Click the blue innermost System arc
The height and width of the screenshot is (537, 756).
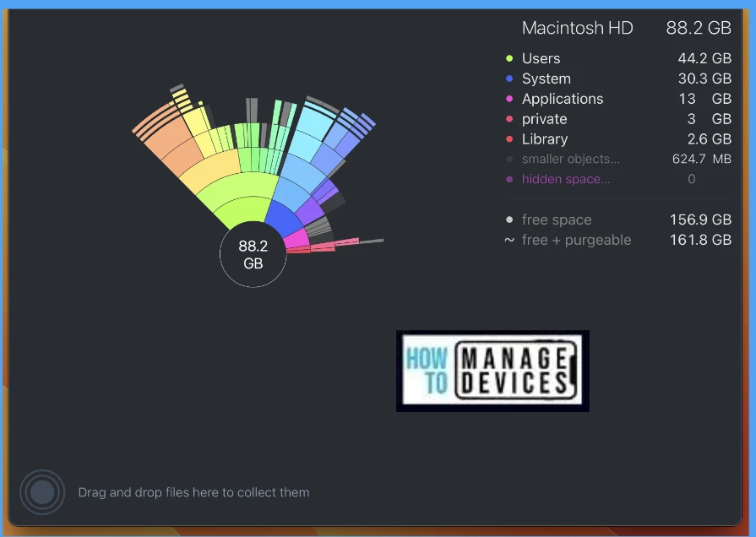285,220
